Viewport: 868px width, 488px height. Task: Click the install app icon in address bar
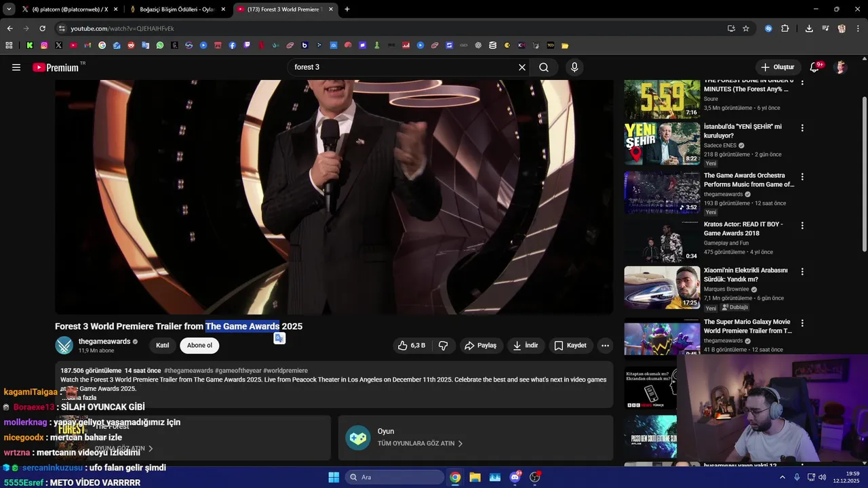pos(731,28)
